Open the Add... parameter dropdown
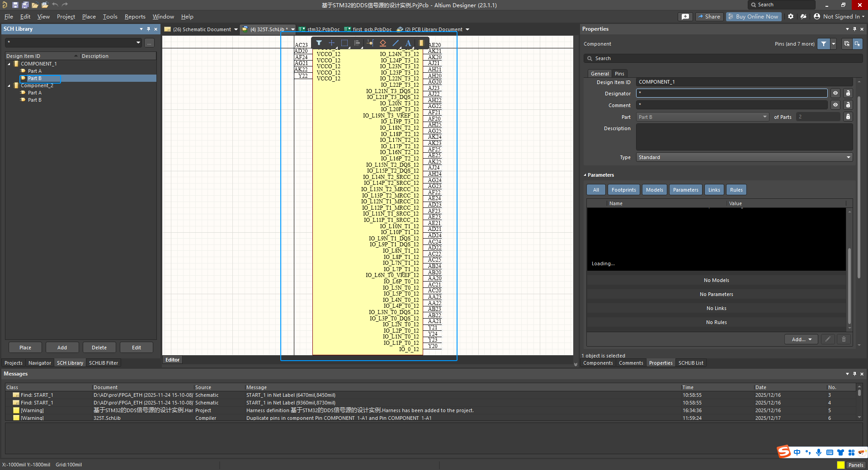The width and height of the screenshot is (868, 470). [801, 339]
